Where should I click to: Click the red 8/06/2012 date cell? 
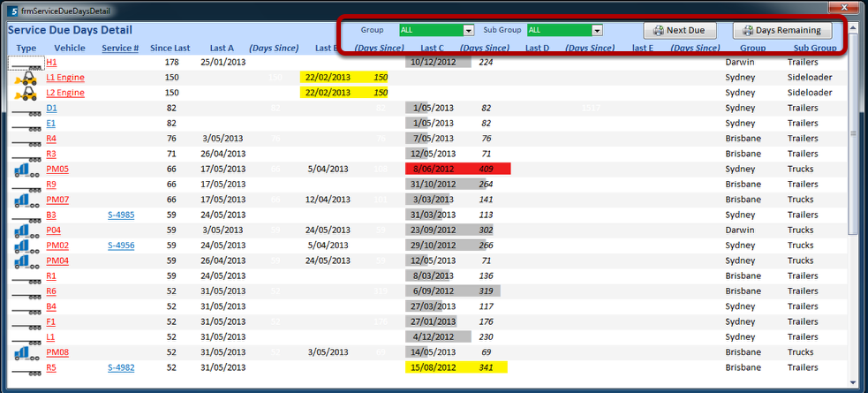434,169
